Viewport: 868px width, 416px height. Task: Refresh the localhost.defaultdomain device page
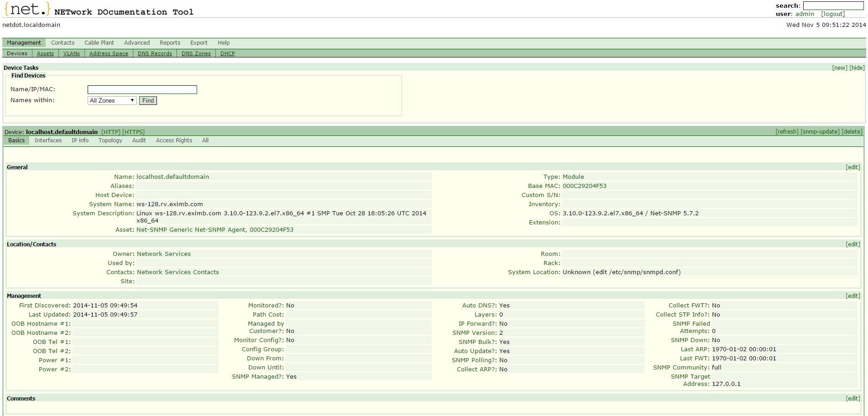click(787, 131)
